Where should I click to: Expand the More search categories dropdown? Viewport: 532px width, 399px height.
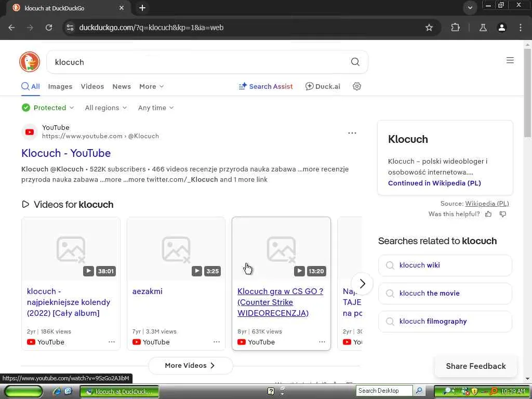151,87
